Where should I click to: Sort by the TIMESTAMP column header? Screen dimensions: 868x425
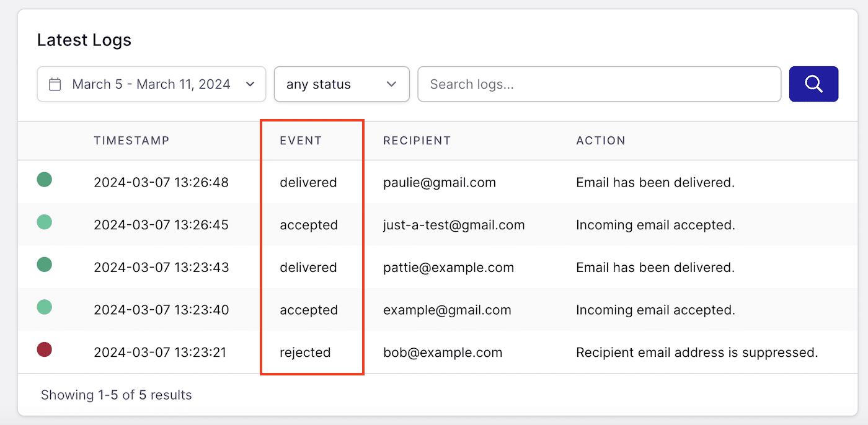131,141
